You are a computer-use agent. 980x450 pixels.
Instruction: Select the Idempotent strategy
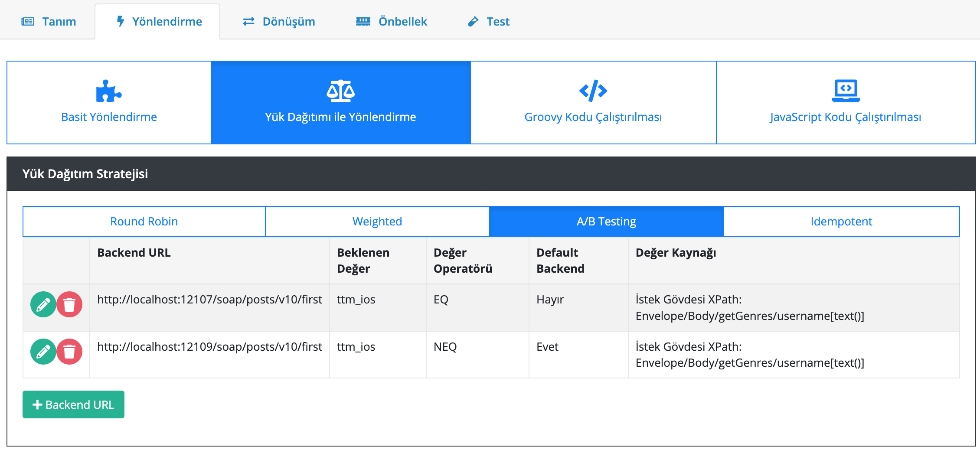tap(841, 222)
